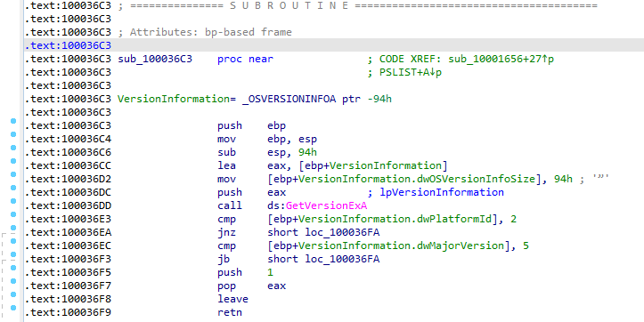Toggle breakpoint dot at address 100036F3
The height and width of the screenshot is (322, 644).
(x=13, y=254)
